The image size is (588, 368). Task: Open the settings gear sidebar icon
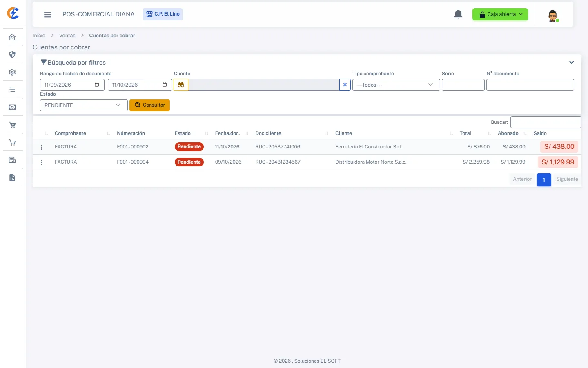pos(12,72)
